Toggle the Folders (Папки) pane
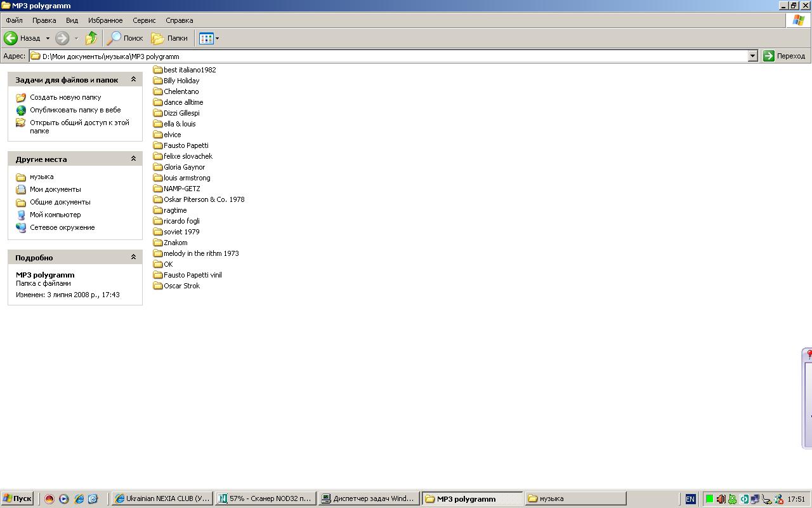This screenshot has height=508, width=812. (169, 38)
